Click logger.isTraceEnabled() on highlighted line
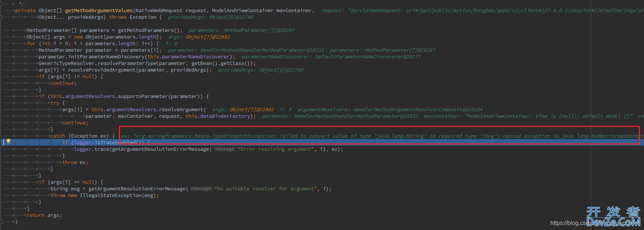644x230 pixels. [x=109, y=143]
